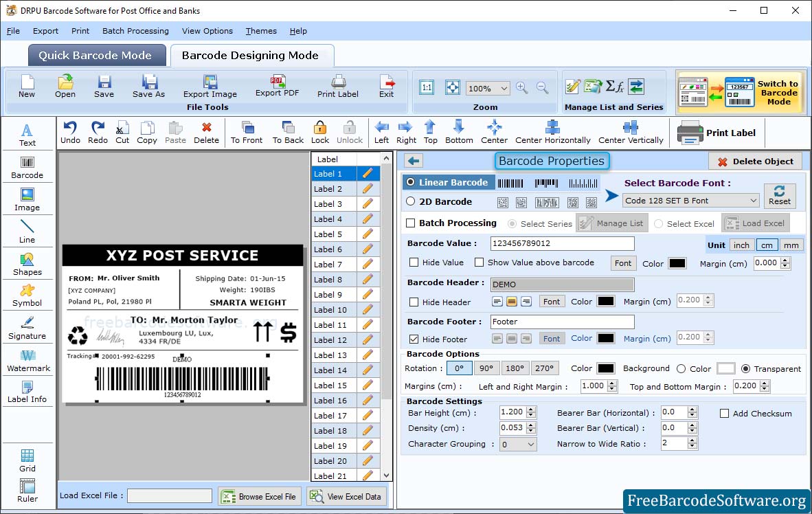Check the Hide Header option

(414, 302)
